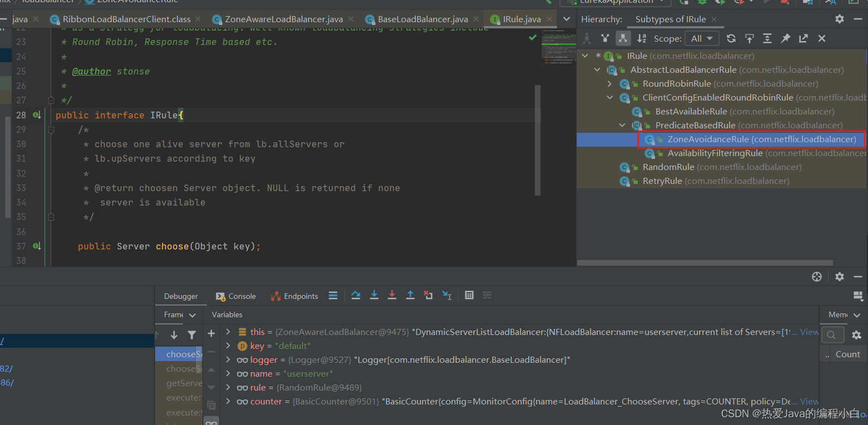Close the Subtypes of IRule tab
This screenshot has height=425, width=868.
click(x=714, y=19)
